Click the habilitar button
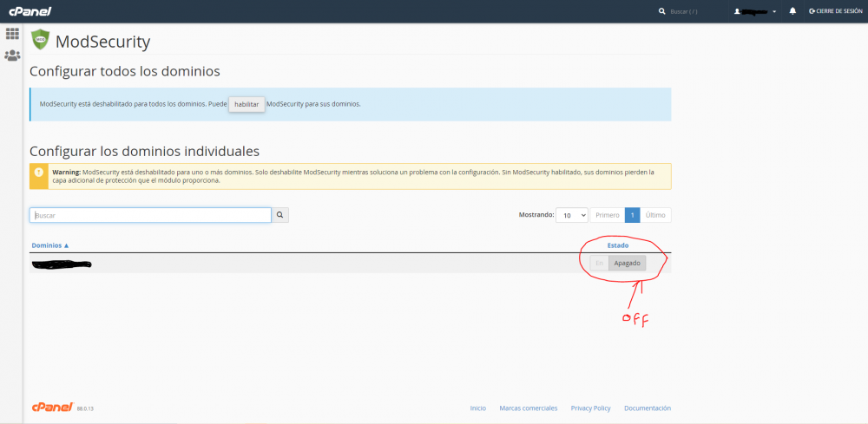 pyautogui.click(x=247, y=104)
